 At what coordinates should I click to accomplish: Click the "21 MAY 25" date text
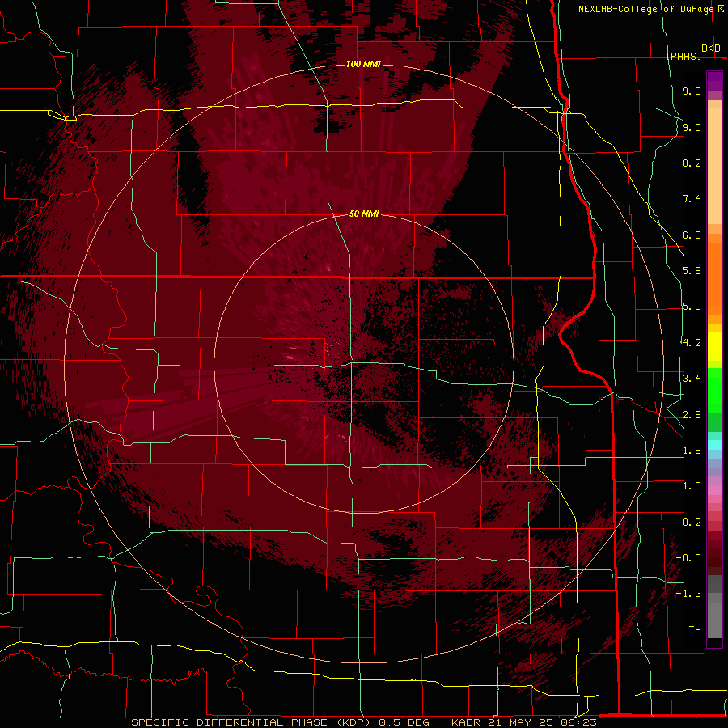point(522,722)
